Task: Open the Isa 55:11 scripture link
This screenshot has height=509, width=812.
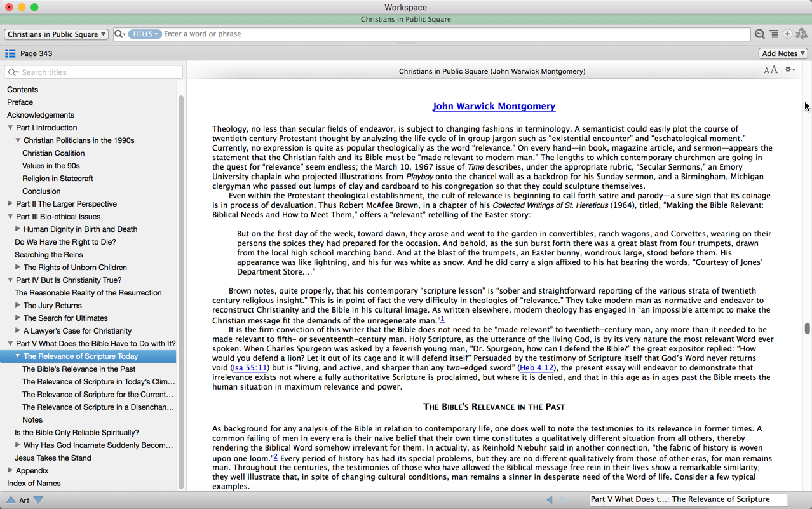Action: pos(250,368)
